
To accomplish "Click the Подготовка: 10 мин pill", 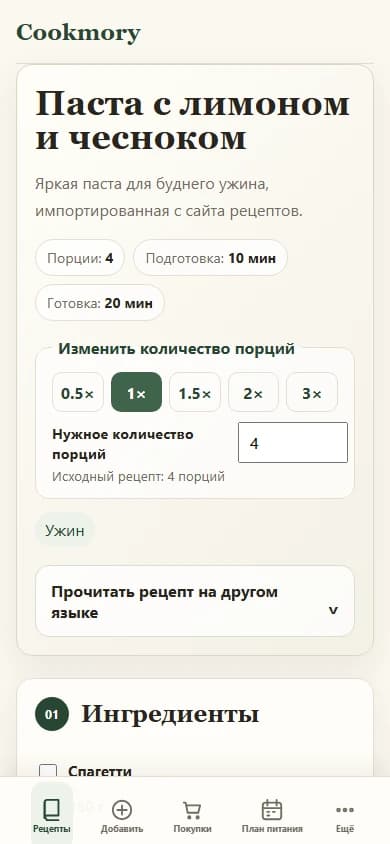I will [x=210, y=258].
